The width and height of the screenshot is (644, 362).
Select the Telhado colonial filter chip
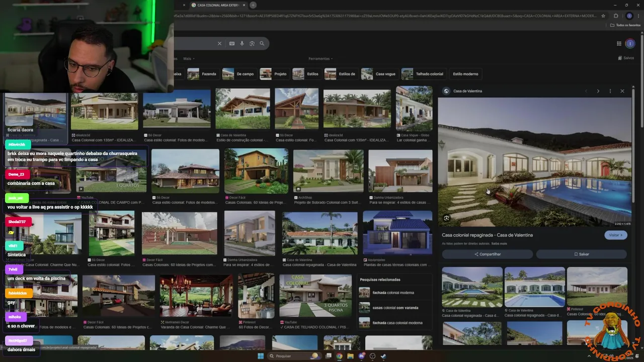pos(423,74)
